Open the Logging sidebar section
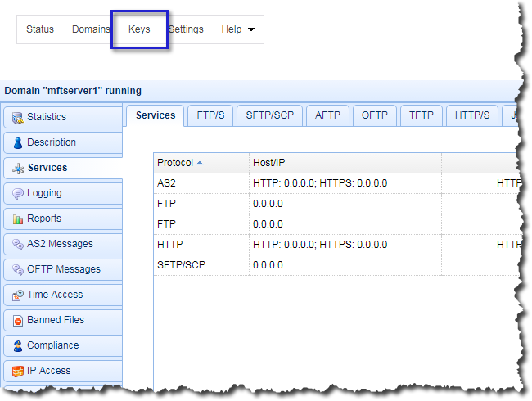This screenshot has height=401, width=532. [x=63, y=193]
